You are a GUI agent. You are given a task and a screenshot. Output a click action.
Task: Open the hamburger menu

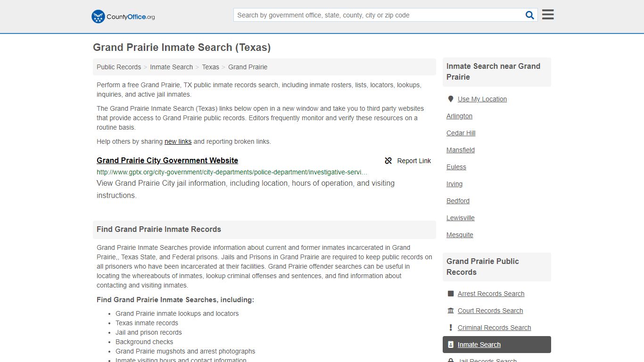coord(548,15)
